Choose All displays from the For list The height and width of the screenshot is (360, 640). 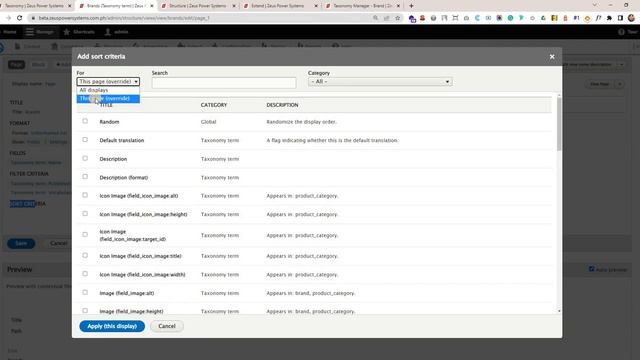(x=108, y=90)
